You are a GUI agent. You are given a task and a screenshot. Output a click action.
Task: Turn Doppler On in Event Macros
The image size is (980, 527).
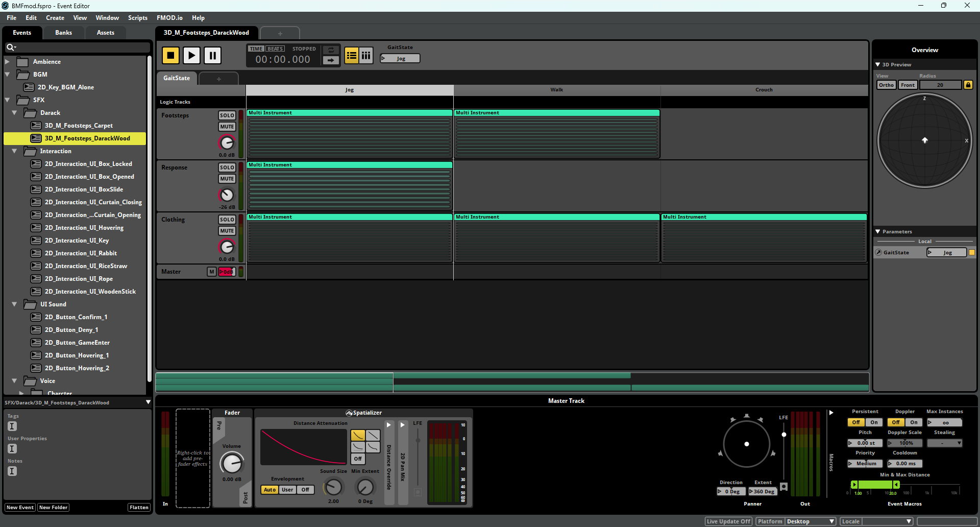914,422
